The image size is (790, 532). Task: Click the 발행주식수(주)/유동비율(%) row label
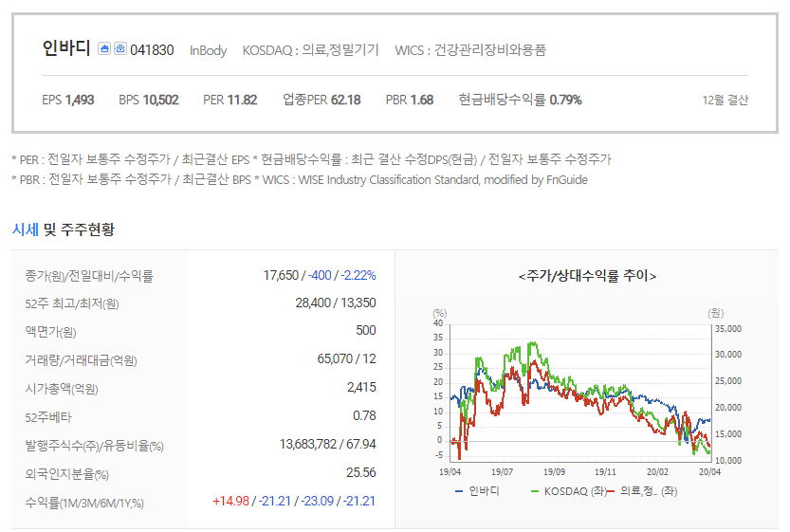coord(94,446)
